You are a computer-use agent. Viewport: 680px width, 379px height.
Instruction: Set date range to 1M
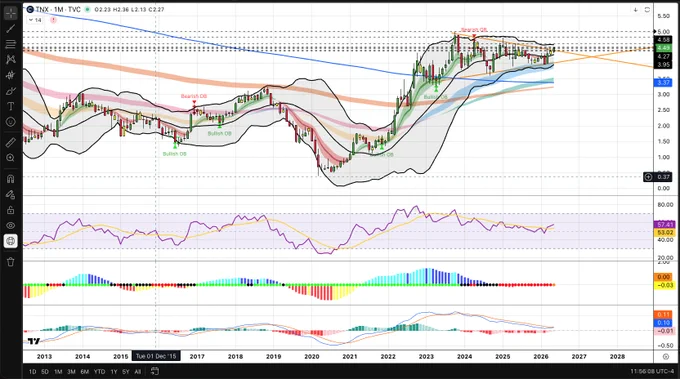pos(58,372)
